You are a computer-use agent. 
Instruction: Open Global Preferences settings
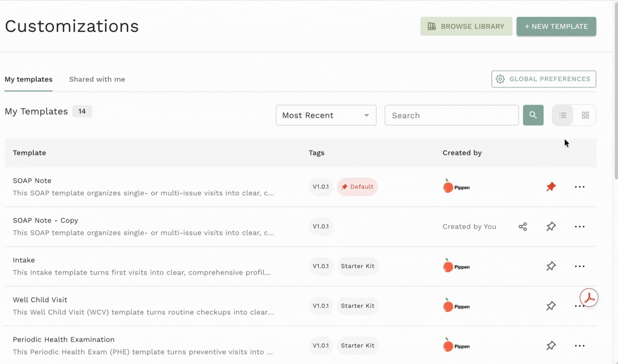point(543,79)
